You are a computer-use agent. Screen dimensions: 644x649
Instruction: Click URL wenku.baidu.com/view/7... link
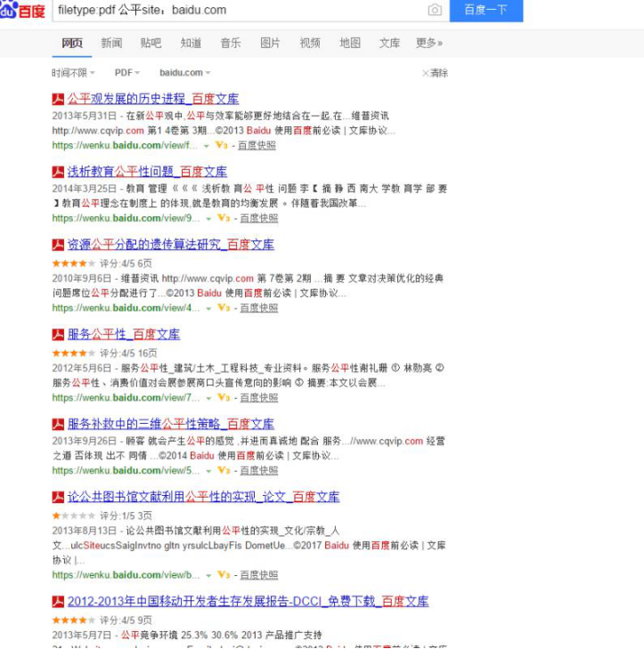point(126,398)
